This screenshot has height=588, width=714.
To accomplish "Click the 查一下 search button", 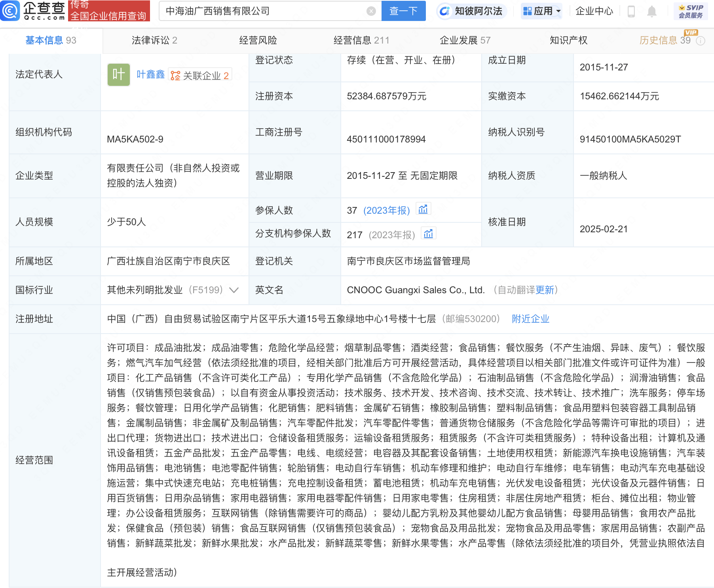I will (403, 11).
